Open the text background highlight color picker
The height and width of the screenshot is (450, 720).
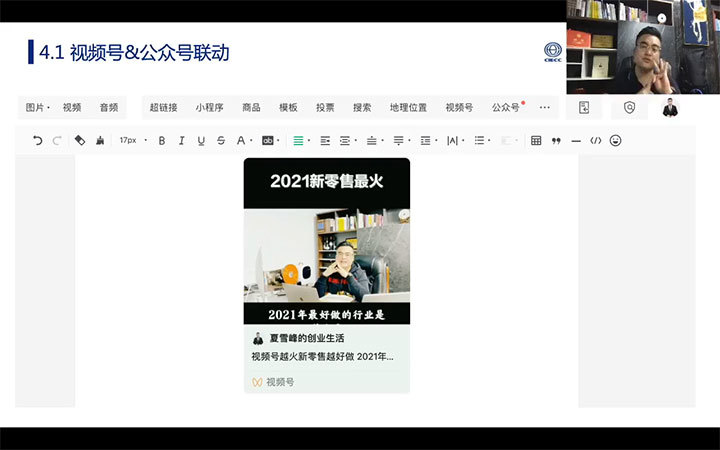click(x=269, y=141)
